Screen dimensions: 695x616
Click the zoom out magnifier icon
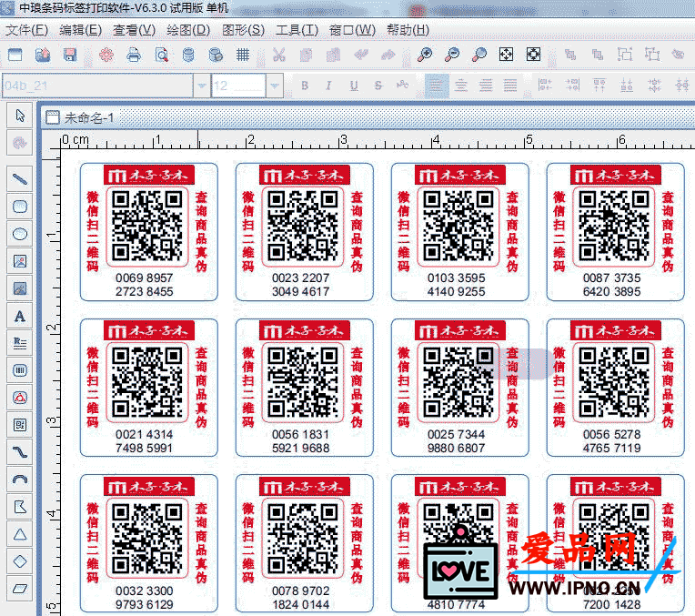(x=452, y=55)
